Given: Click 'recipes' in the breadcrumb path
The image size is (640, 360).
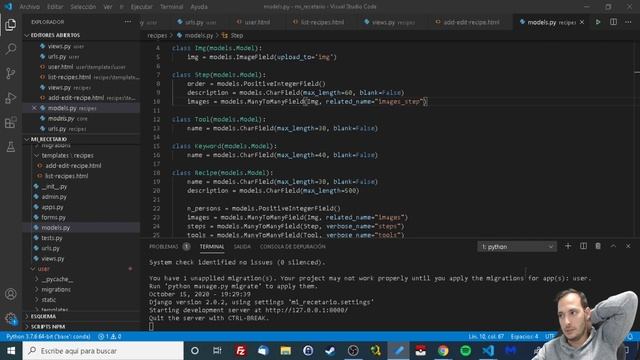Looking at the screenshot, I should tap(157, 36).
